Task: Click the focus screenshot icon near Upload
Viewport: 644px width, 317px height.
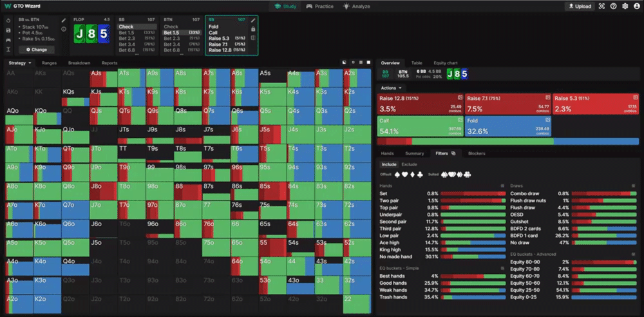Action: 601,6
